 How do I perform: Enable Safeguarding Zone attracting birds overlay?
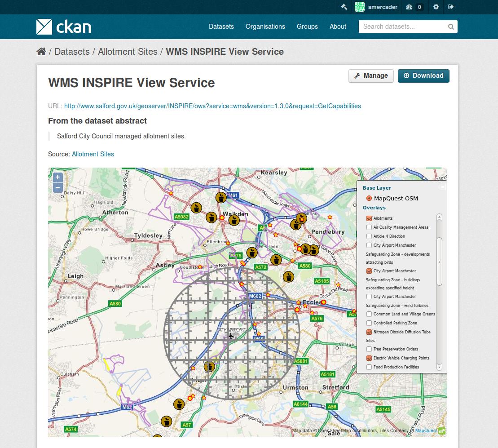coord(369,245)
